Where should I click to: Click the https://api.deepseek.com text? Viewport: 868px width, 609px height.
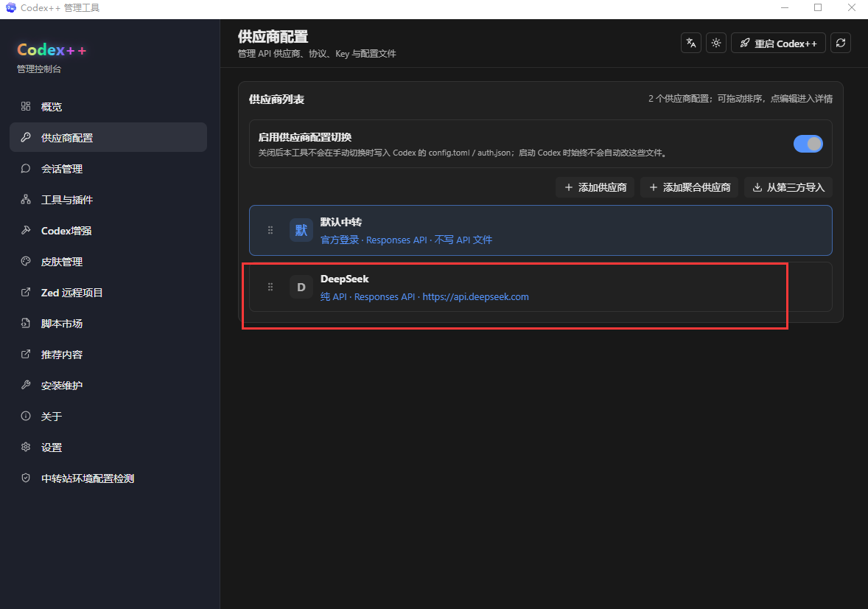click(x=475, y=297)
